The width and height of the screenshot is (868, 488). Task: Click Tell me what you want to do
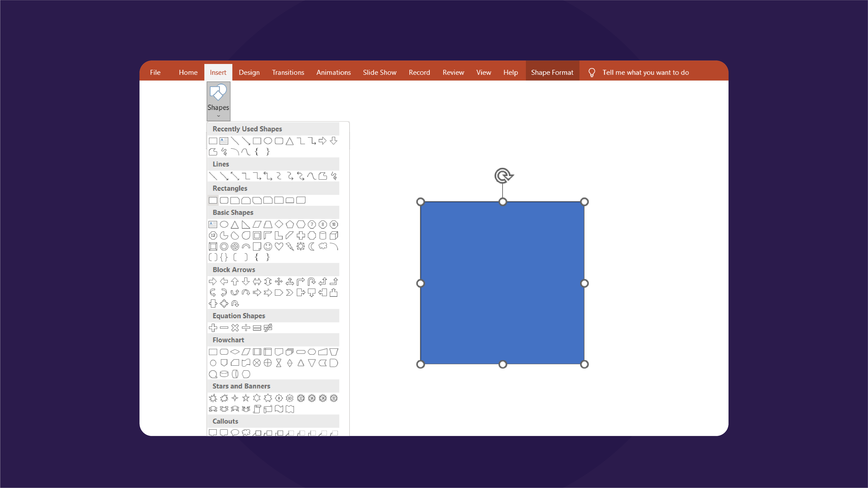coord(646,72)
